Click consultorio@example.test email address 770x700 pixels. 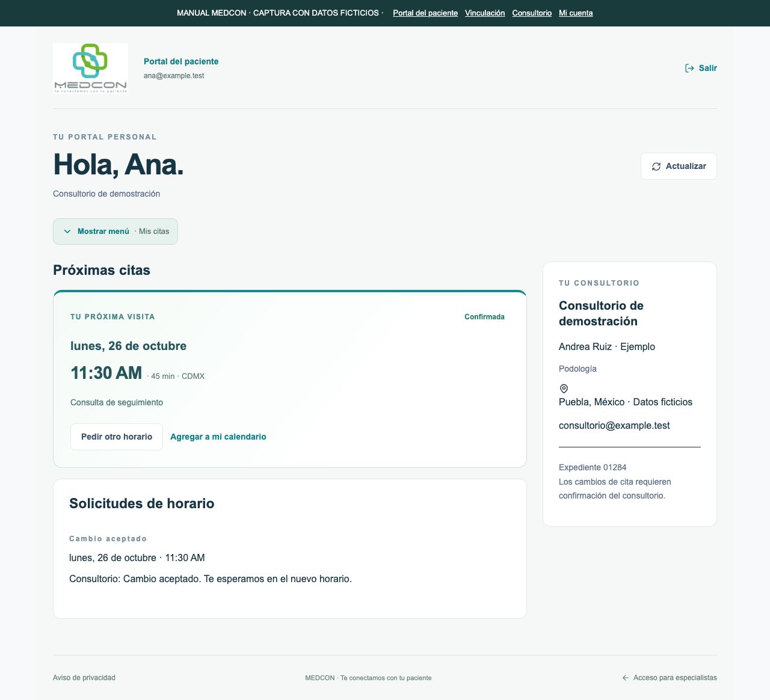(x=614, y=426)
